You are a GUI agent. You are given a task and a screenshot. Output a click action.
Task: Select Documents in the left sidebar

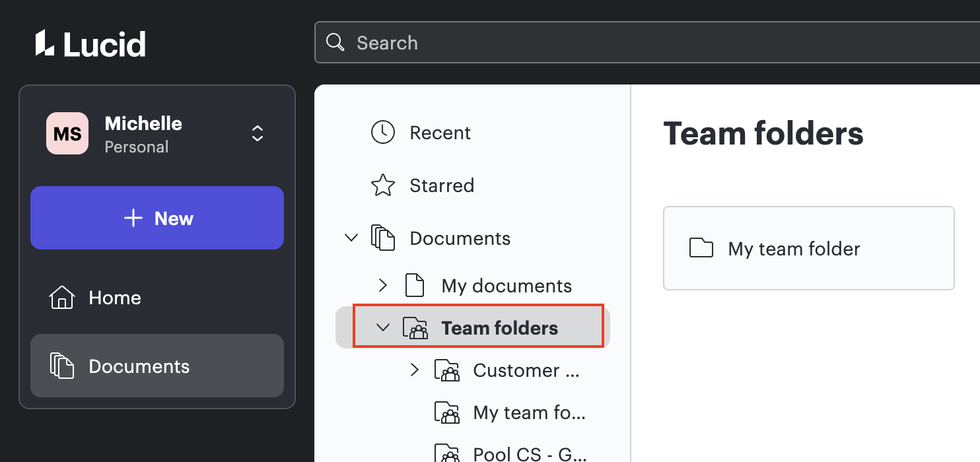[x=139, y=366]
